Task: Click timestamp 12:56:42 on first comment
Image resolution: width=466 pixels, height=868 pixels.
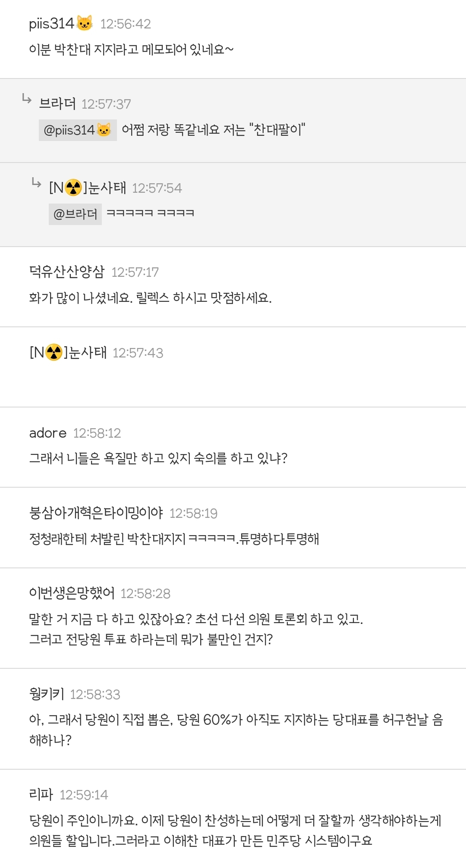Action: (126, 24)
